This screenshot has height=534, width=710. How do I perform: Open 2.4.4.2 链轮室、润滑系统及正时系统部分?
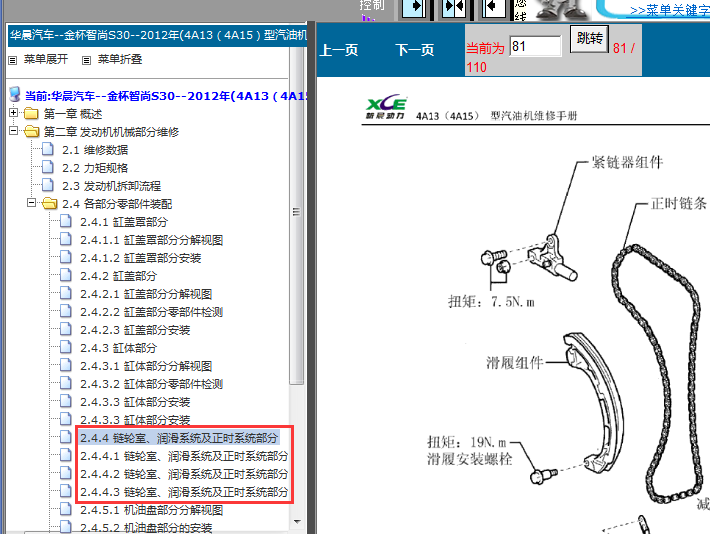coord(184,474)
